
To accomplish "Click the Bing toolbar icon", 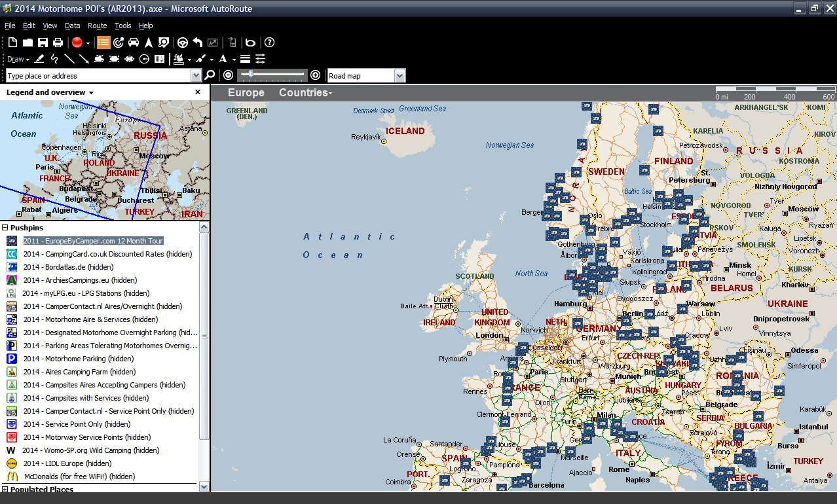I will tap(250, 43).
